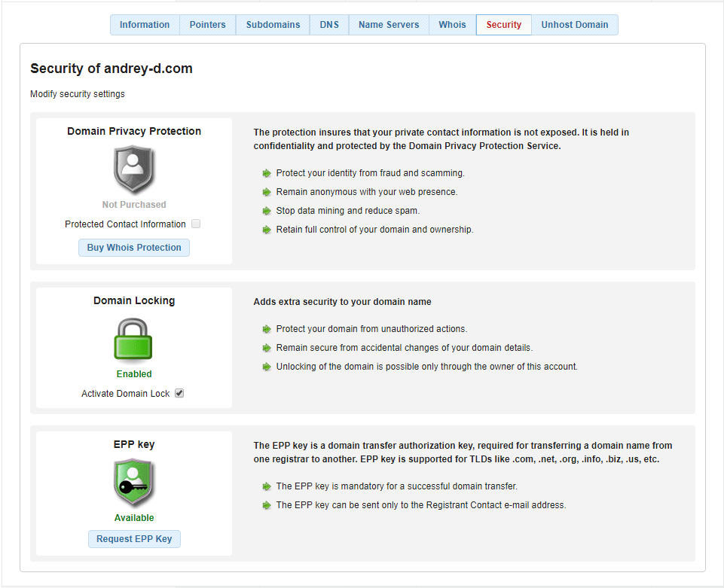Open the Pointers tab
The width and height of the screenshot is (724, 588).
pos(207,25)
